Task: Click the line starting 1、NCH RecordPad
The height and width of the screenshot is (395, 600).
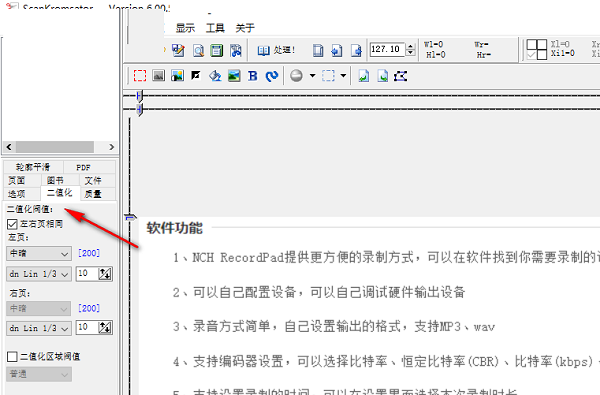Action: [386, 258]
